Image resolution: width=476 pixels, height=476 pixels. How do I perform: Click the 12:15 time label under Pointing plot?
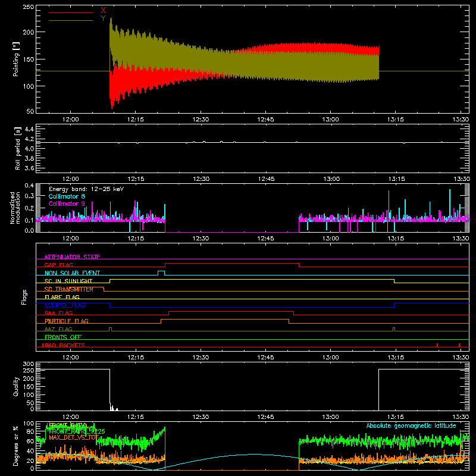click(136, 120)
